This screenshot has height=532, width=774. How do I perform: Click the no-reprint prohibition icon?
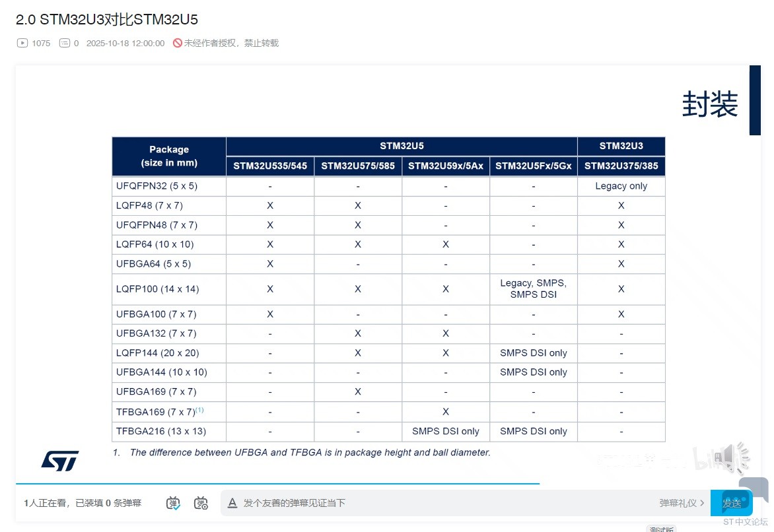coord(177,43)
